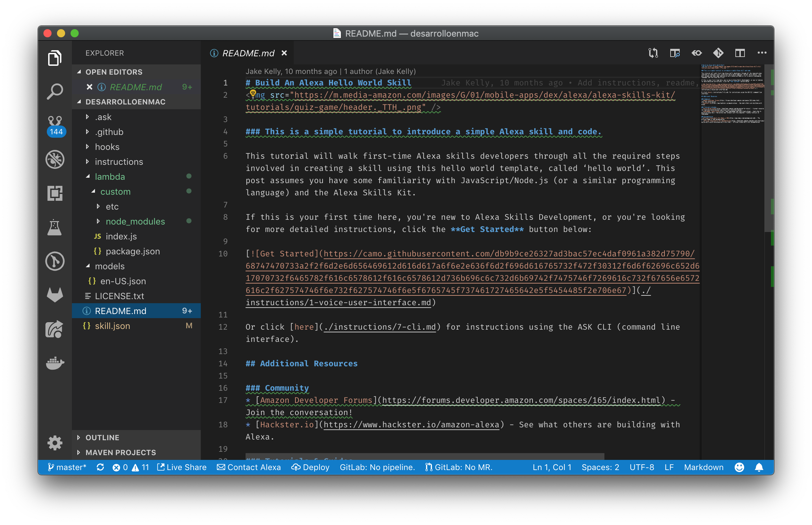Open problems panel via errors and warnings count

click(131, 467)
